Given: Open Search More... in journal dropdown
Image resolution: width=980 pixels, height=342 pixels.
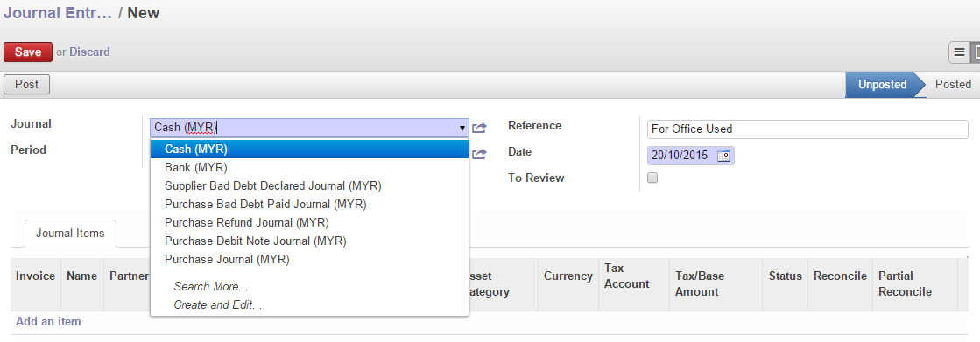Looking at the screenshot, I should [309, 286].
